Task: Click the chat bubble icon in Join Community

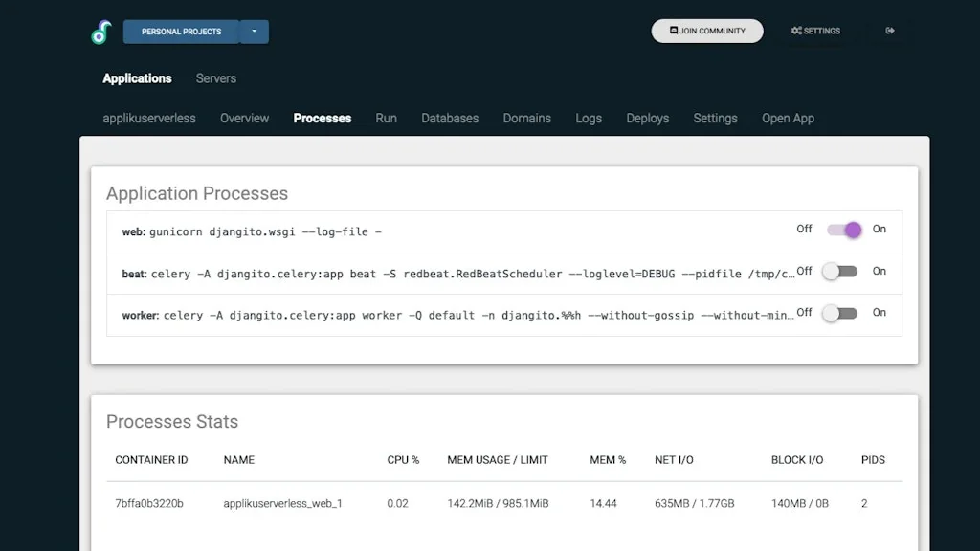Action: (676, 31)
